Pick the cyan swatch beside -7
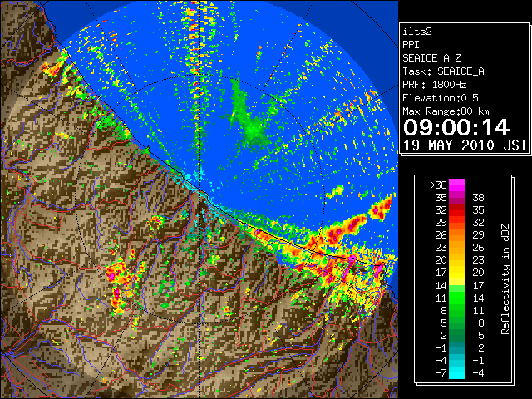532x399 pixels. (x=457, y=373)
